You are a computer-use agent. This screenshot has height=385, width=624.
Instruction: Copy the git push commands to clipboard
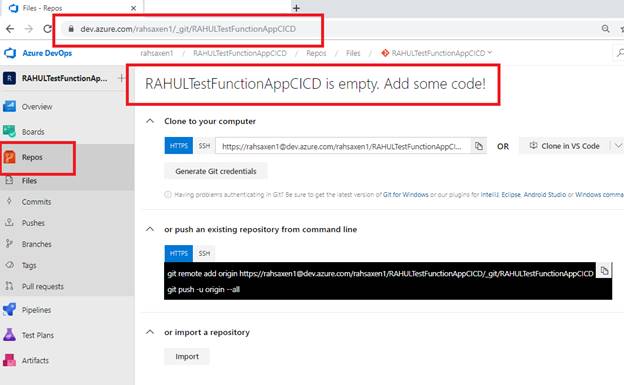(x=604, y=271)
